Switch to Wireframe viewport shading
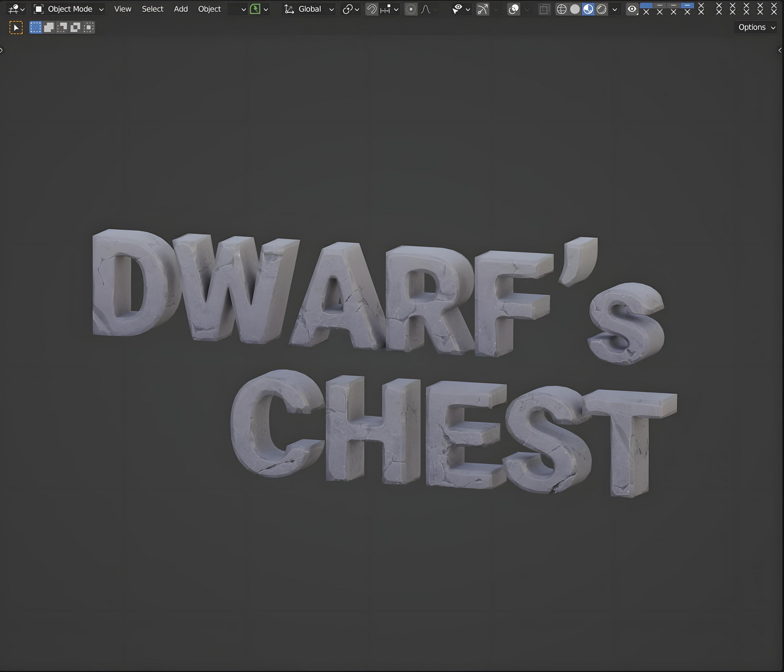 point(562,9)
